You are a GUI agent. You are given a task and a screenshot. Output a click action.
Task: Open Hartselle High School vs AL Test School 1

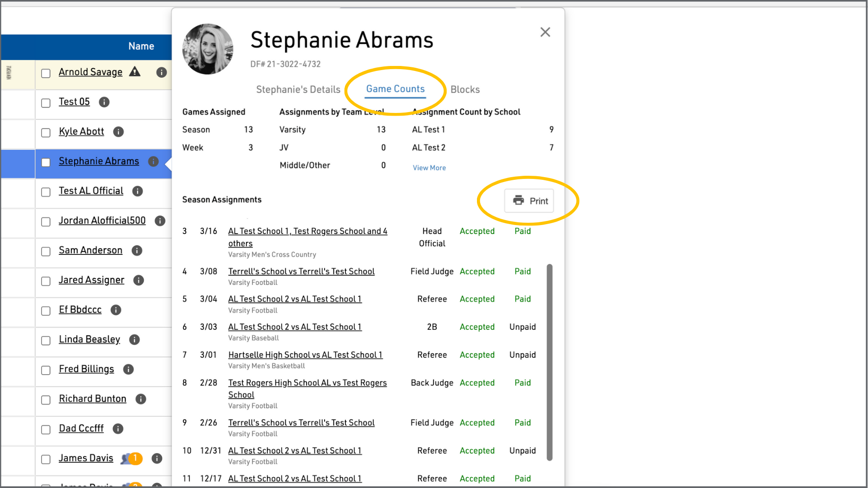(x=305, y=355)
